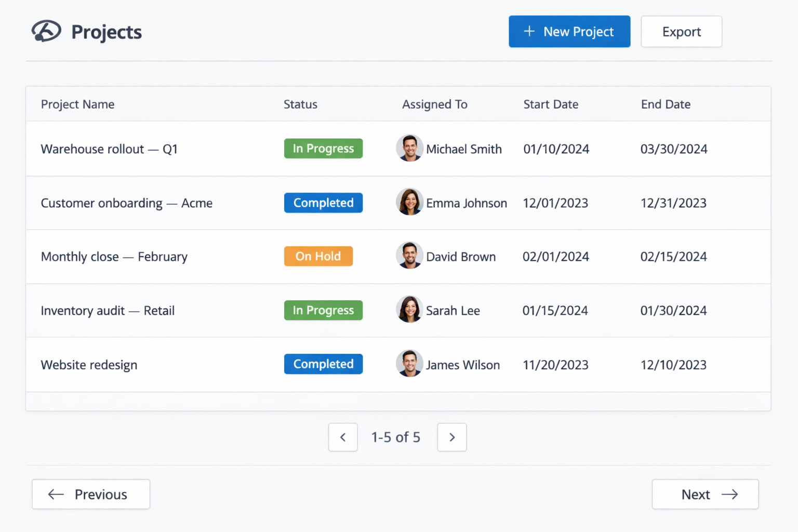Click the Next button

(x=705, y=494)
